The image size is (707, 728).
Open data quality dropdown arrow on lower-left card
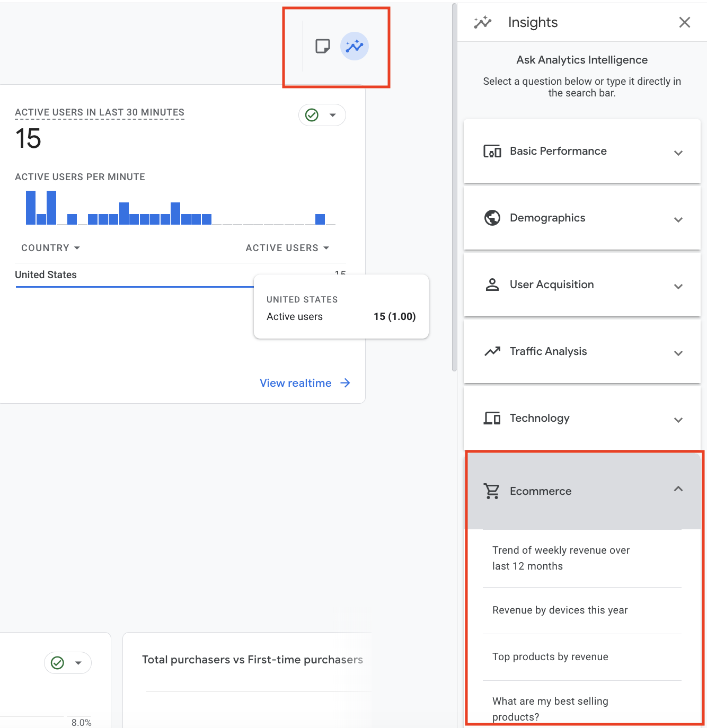[78, 663]
